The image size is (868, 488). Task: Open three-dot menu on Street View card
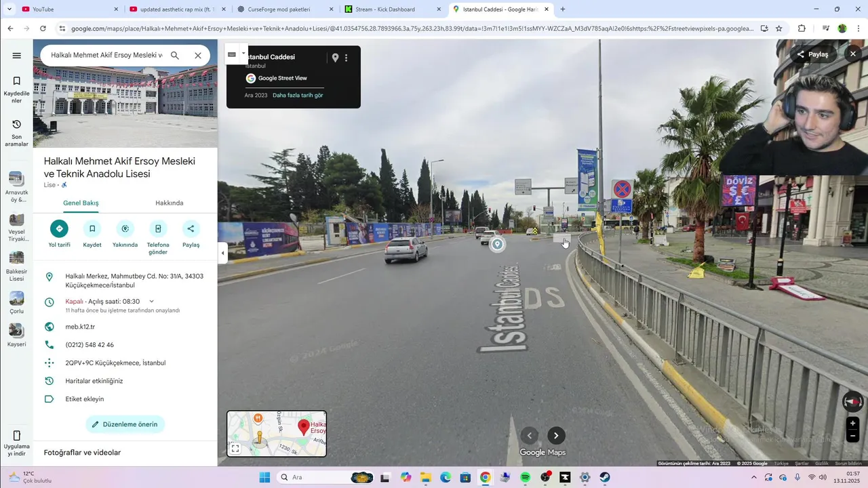[346, 58]
